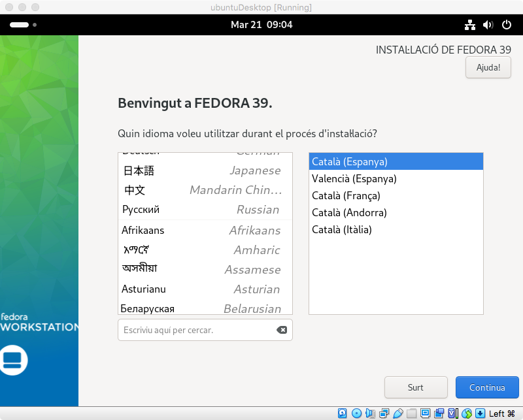Select Català (Andorra) locale
The image size is (523, 420).
[396, 213]
